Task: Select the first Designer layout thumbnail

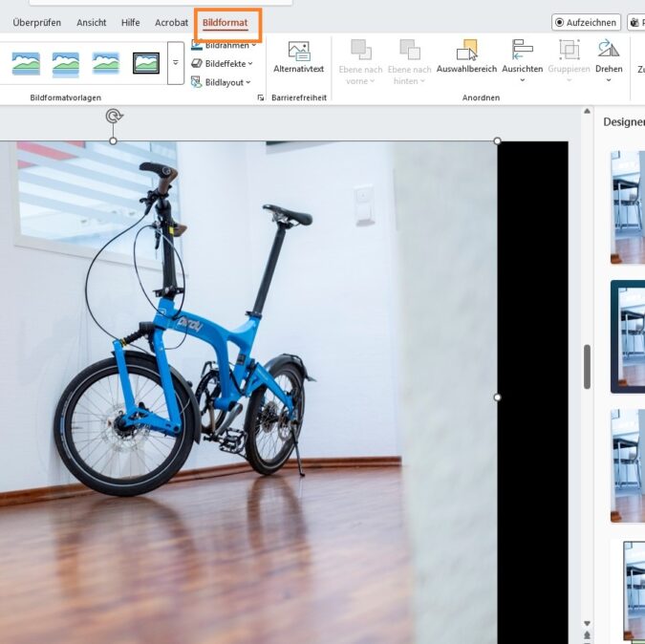Action: pos(628,206)
